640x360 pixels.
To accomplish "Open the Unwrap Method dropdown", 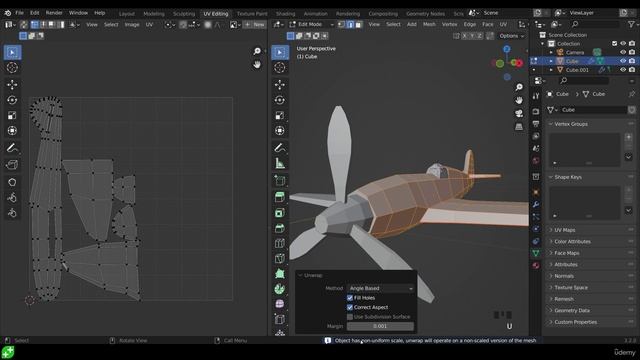I will click(x=380, y=288).
